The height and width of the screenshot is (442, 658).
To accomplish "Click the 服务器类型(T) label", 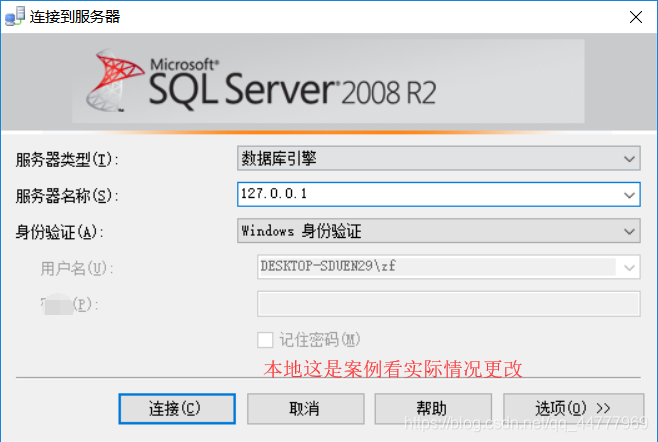I will click(67, 160).
